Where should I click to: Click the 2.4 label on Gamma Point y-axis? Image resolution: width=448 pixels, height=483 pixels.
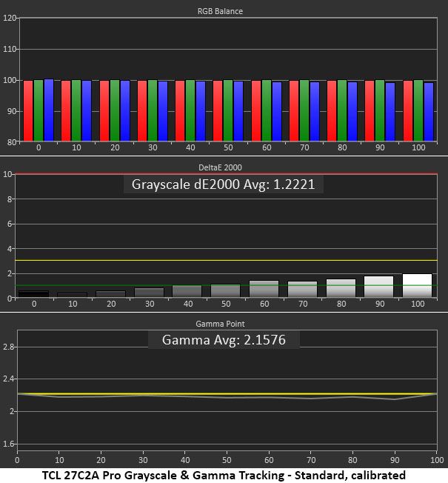point(9,379)
